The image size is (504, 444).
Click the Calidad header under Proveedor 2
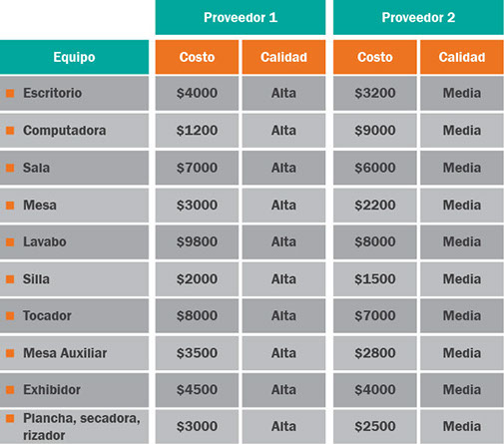(x=462, y=57)
